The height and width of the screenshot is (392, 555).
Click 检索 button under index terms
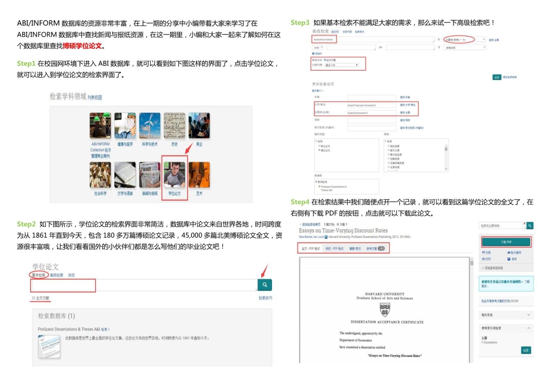526,350
